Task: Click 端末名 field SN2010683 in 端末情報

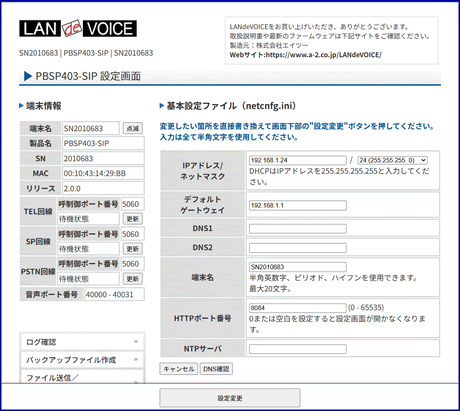Action: 91,128
